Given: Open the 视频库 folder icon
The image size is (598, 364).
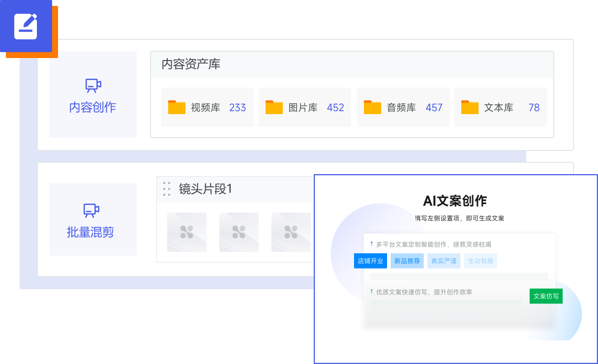Looking at the screenshot, I should click(177, 107).
